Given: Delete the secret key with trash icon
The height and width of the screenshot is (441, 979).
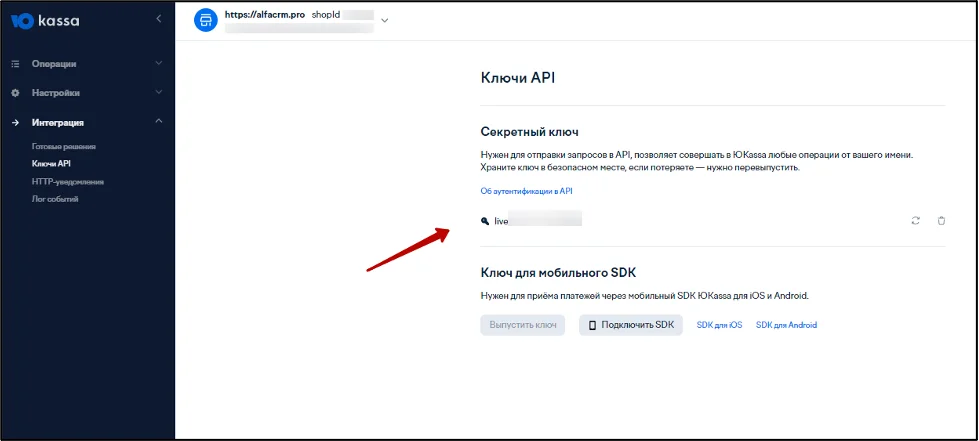Looking at the screenshot, I should 941,220.
